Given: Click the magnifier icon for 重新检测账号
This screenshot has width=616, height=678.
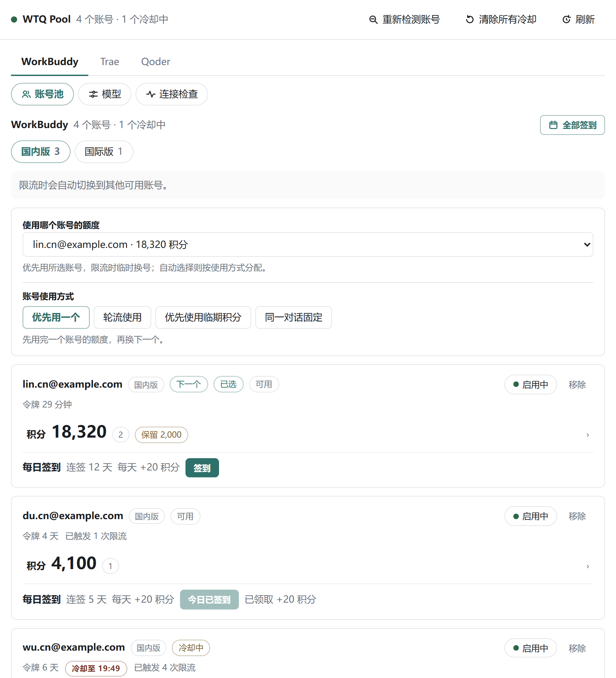Looking at the screenshot, I should (x=373, y=20).
